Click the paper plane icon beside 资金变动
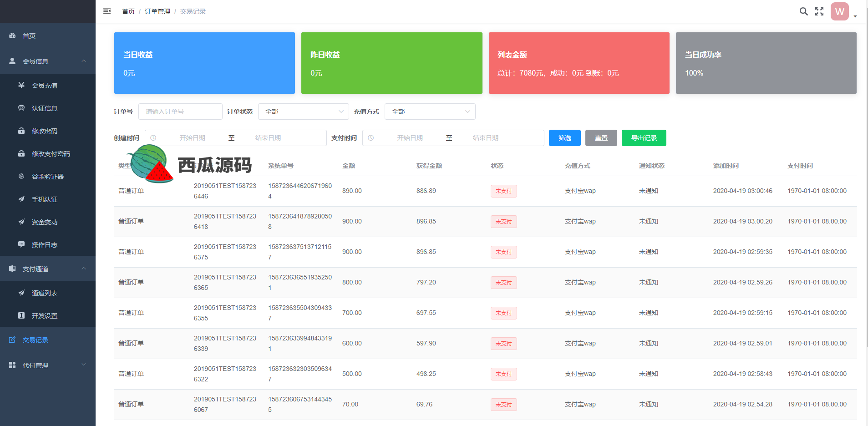The height and width of the screenshot is (426, 868). click(x=21, y=222)
